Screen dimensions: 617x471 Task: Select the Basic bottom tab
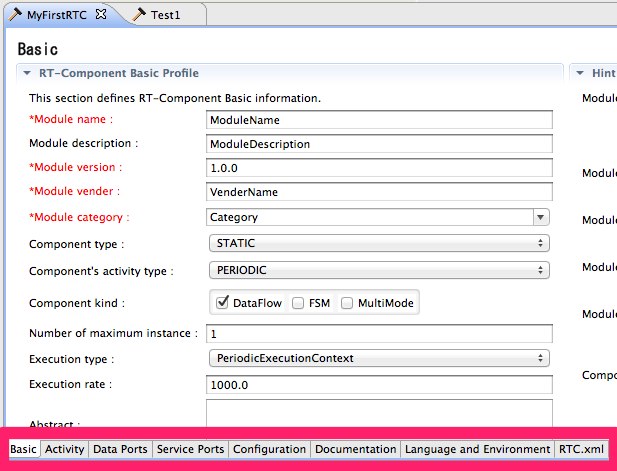pos(24,449)
